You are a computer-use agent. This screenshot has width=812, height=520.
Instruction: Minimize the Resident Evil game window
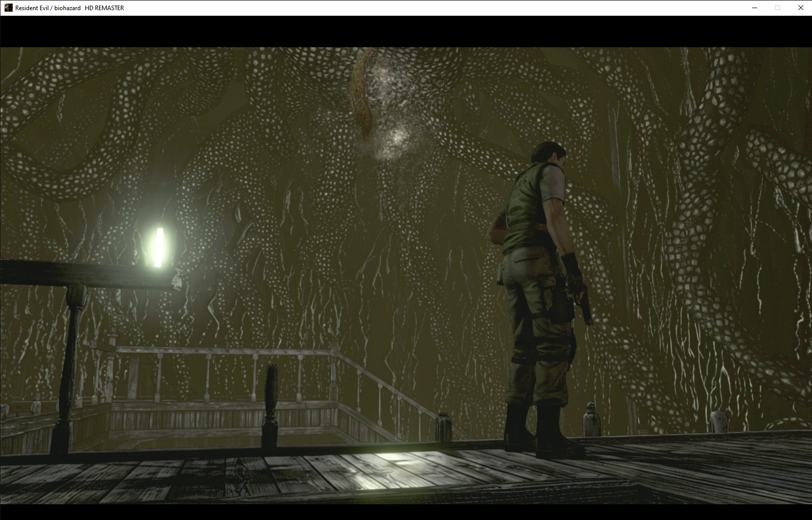[755, 8]
